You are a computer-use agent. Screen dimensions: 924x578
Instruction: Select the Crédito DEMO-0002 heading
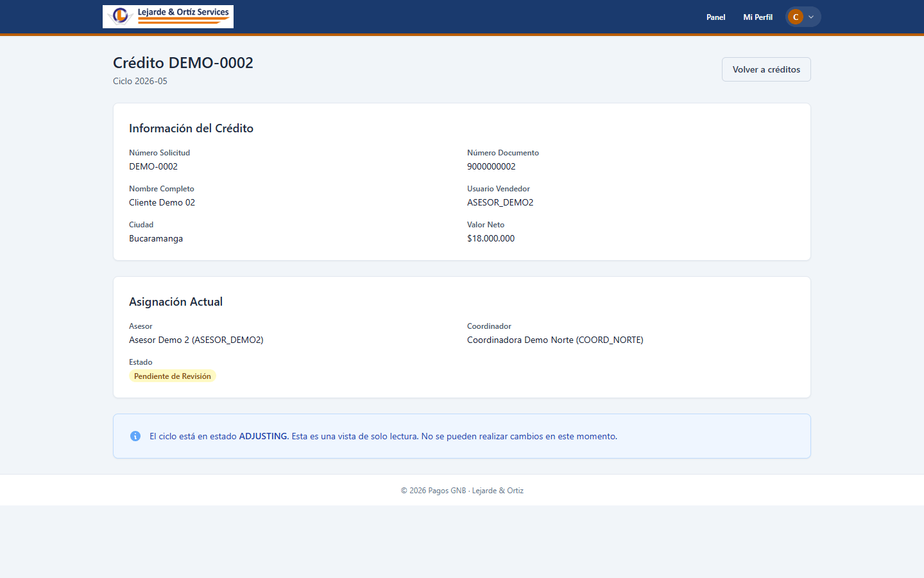pyautogui.click(x=183, y=63)
